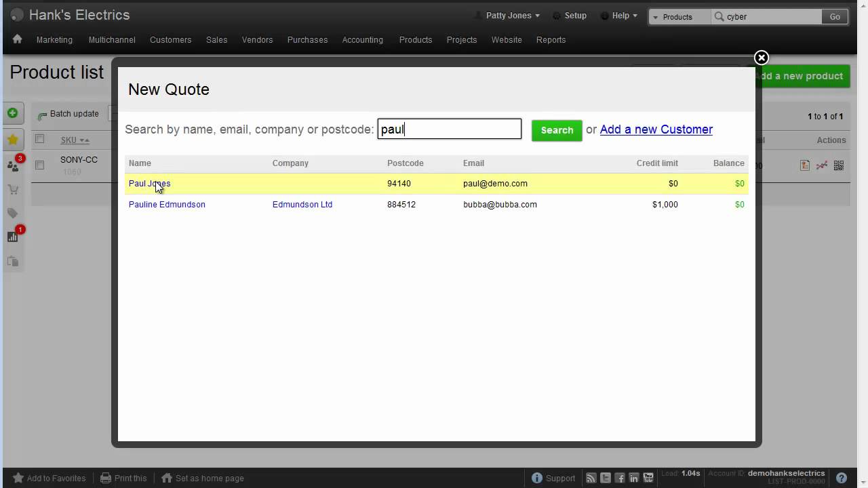Click Batch update in the product list
Viewport: 868px width, 488px height.
[x=68, y=114]
